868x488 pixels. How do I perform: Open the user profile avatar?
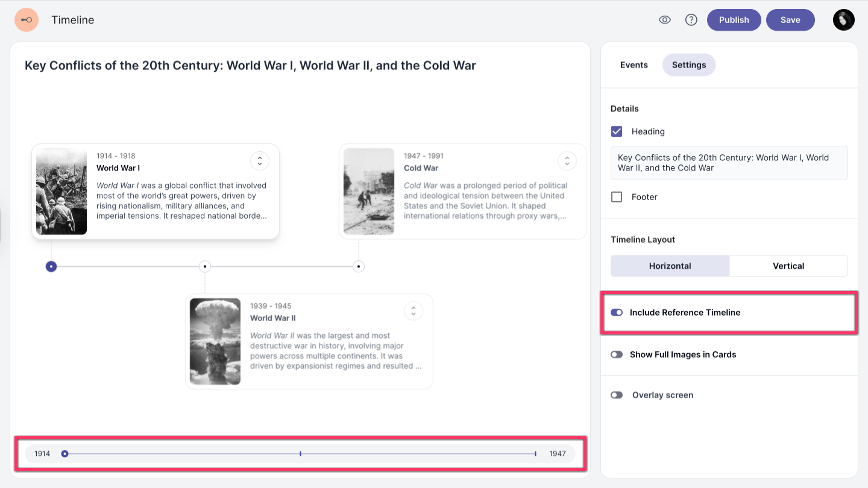coord(843,20)
